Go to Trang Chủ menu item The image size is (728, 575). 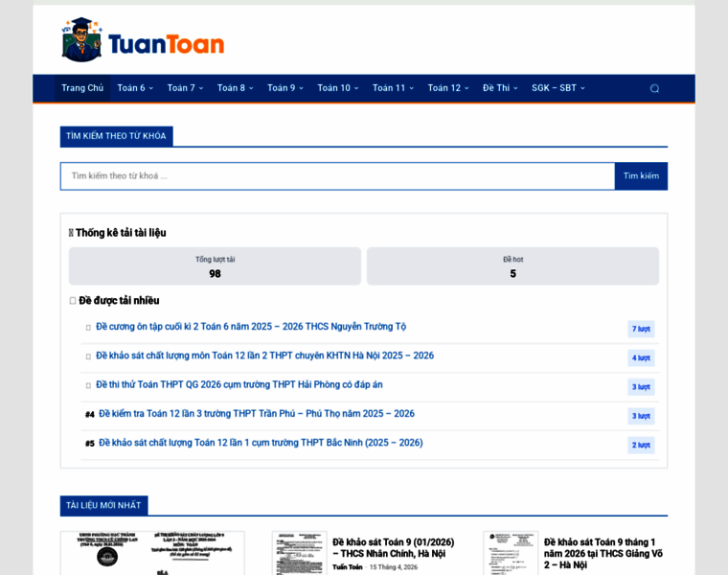point(82,88)
